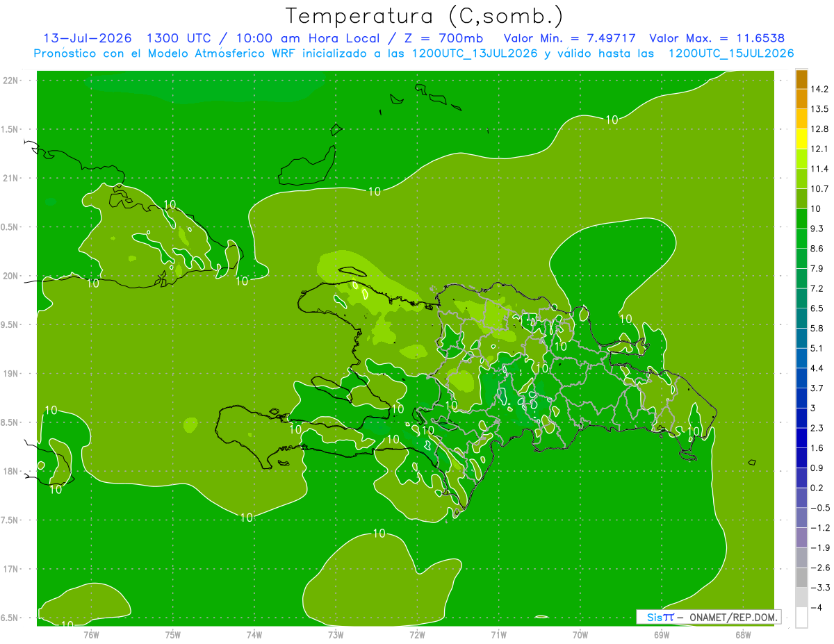The image size is (834, 644).
Task: Click the '69W' longitude axis label
Action: pyautogui.click(x=662, y=634)
